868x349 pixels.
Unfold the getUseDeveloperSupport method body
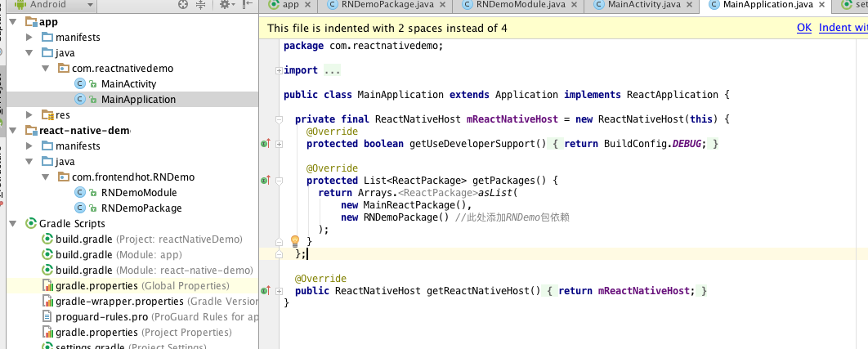pos(279,144)
